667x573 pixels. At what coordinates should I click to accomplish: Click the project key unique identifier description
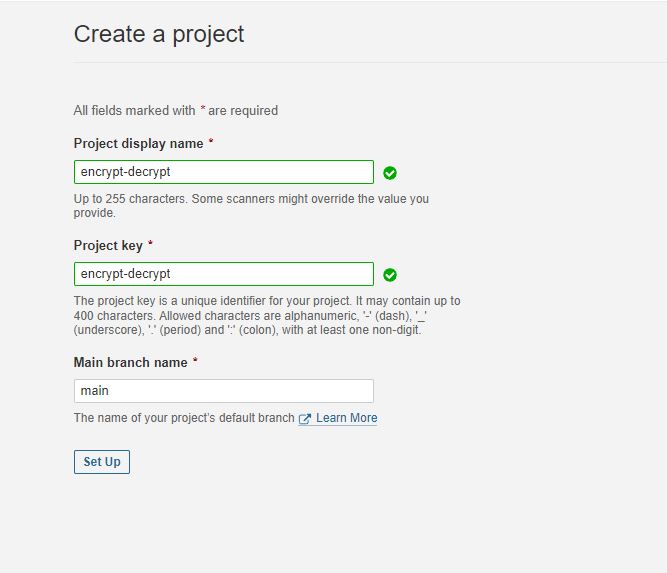click(x=267, y=315)
